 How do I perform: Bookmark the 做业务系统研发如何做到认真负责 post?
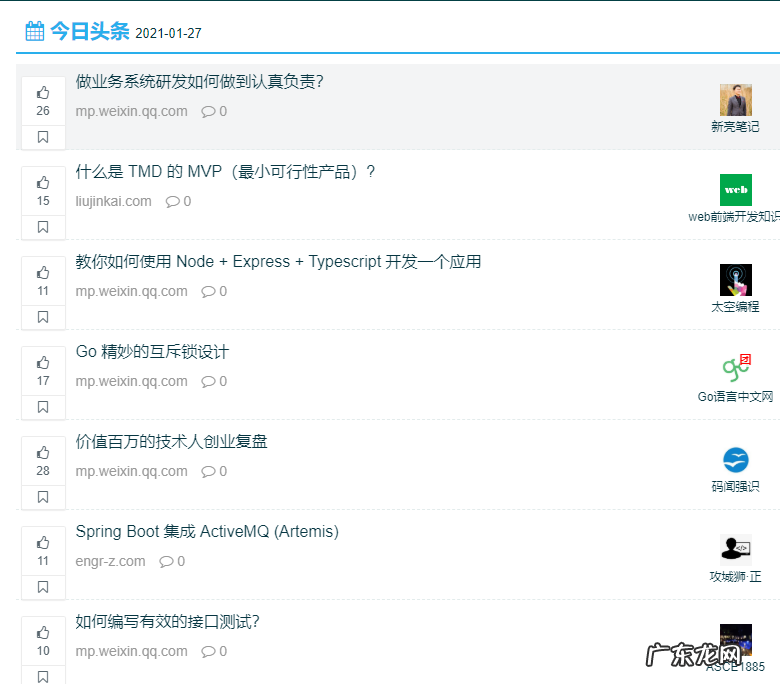click(x=43, y=137)
